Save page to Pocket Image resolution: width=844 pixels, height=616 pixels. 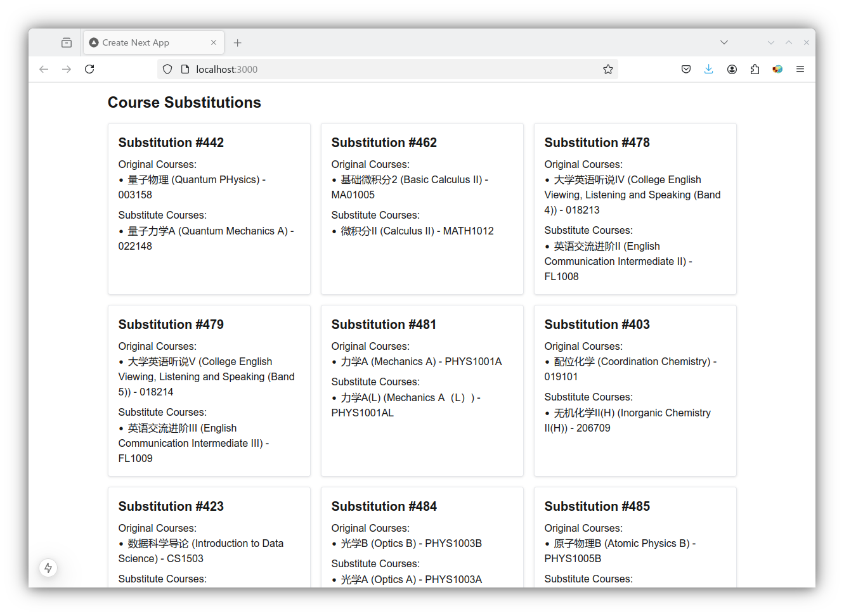[685, 69]
